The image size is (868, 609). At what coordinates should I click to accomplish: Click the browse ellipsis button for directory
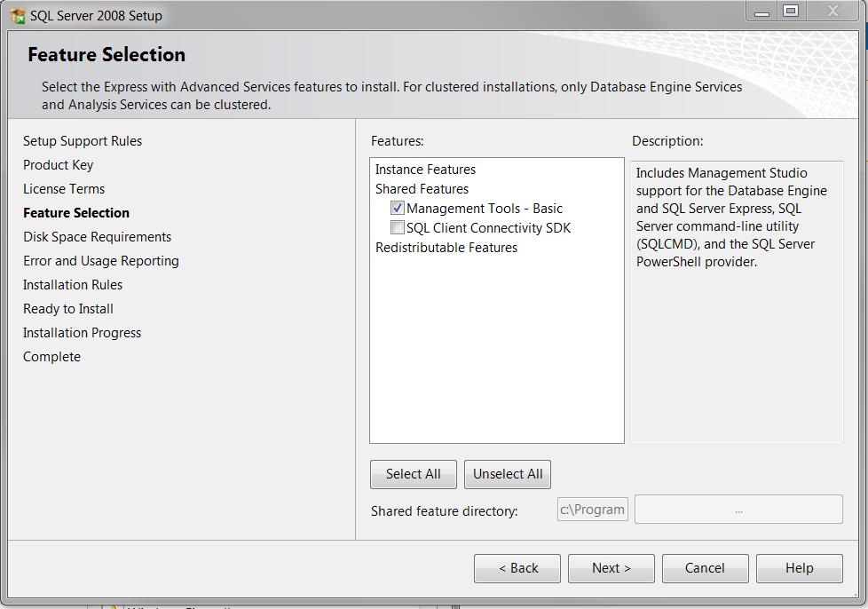coord(738,510)
